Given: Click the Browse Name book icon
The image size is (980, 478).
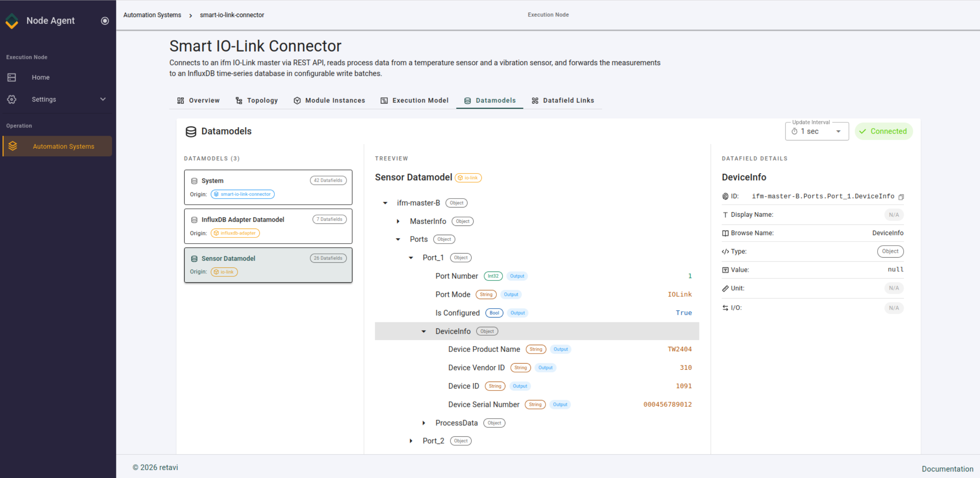Looking at the screenshot, I should coord(725,233).
